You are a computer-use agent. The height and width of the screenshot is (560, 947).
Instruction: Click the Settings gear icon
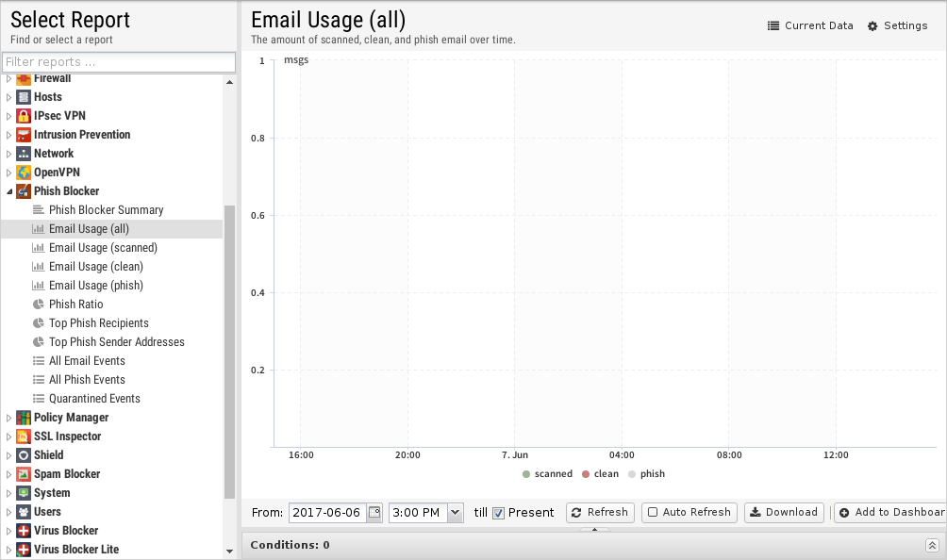coord(872,26)
